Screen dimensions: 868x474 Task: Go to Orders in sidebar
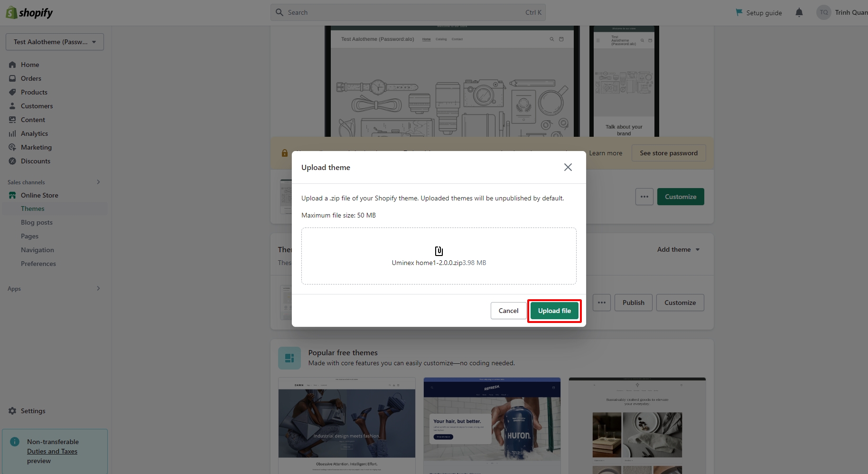pyautogui.click(x=31, y=78)
